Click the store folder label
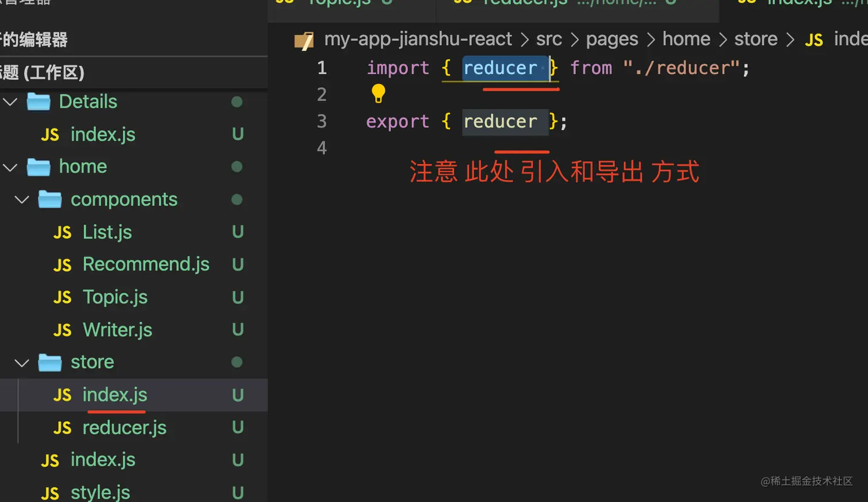868x502 pixels. (x=92, y=362)
